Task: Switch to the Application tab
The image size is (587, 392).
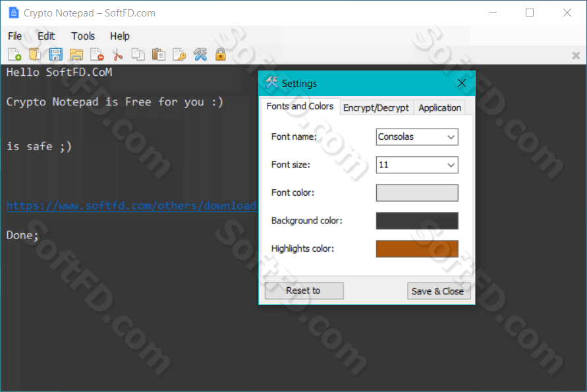Action: pos(439,108)
